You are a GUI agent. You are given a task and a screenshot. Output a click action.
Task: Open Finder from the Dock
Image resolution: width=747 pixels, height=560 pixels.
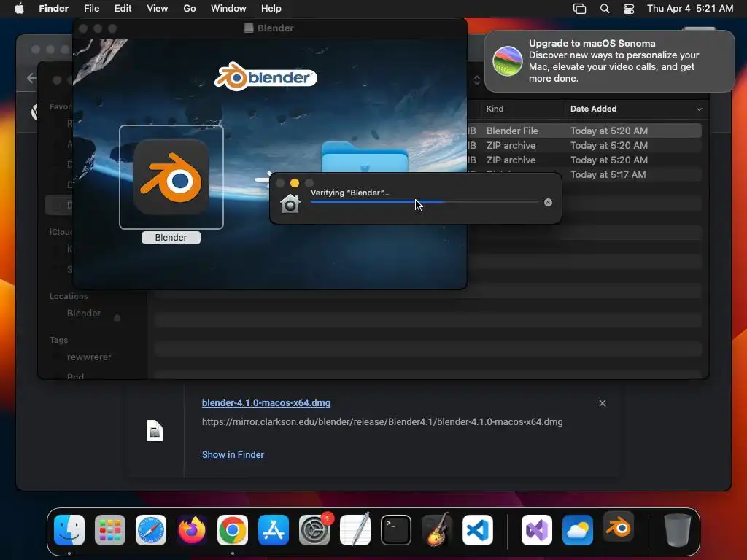pyautogui.click(x=69, y=530)
